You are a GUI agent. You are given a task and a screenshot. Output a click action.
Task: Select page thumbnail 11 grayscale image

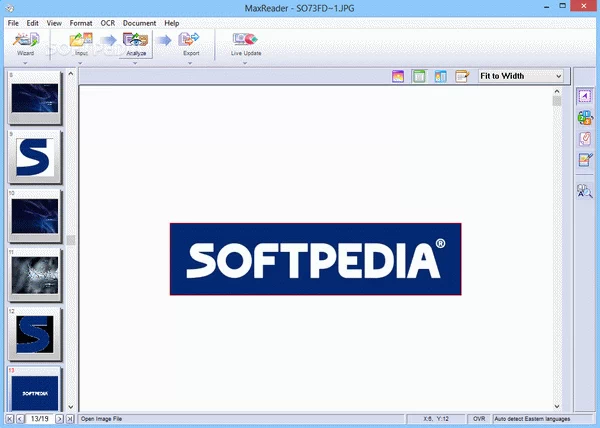point(35,275)
